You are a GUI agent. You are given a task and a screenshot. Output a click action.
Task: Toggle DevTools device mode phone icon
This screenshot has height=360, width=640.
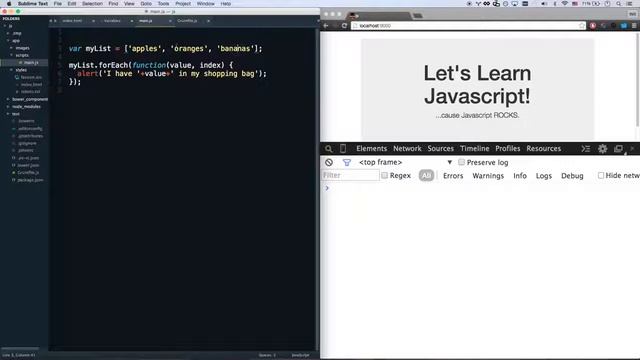[x=343, y=149]
